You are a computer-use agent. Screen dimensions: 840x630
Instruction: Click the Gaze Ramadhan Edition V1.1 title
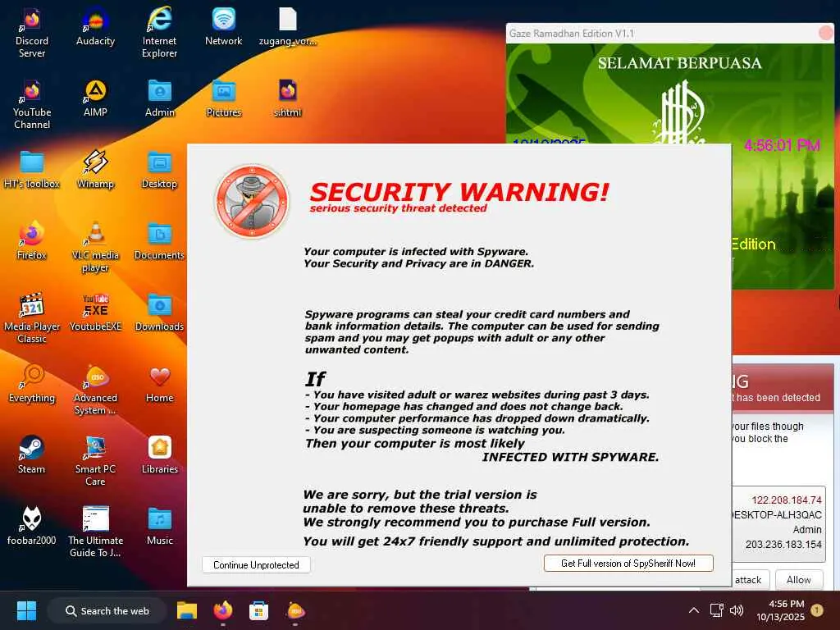[571, 33]
